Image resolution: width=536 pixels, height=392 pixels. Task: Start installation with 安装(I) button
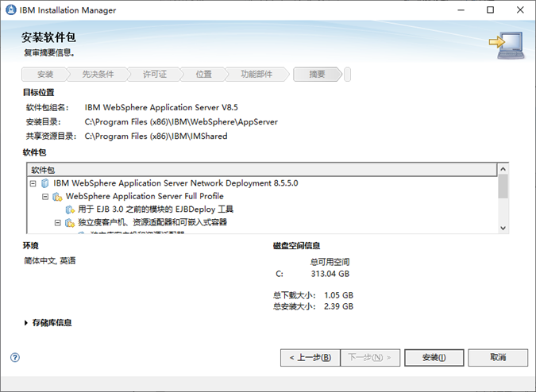pyautogui.click(x=434, y=358)
